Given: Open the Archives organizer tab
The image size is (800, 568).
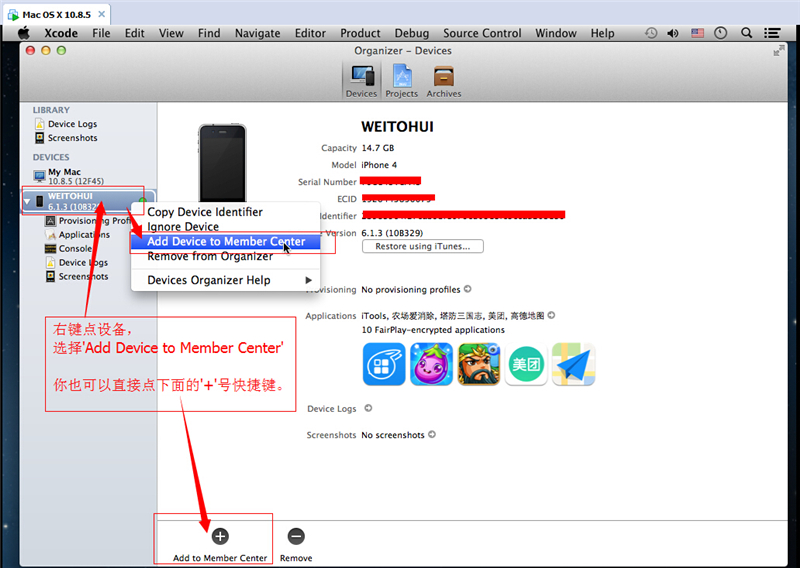Looking at the screenshot, I should click(x=444, y=81).
